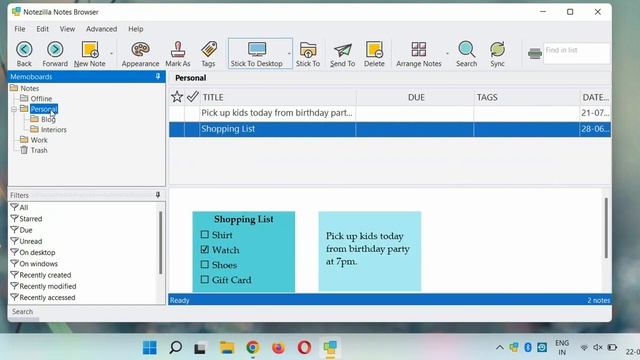Click the Find in list field
The image size is (640, 360).
577,53
